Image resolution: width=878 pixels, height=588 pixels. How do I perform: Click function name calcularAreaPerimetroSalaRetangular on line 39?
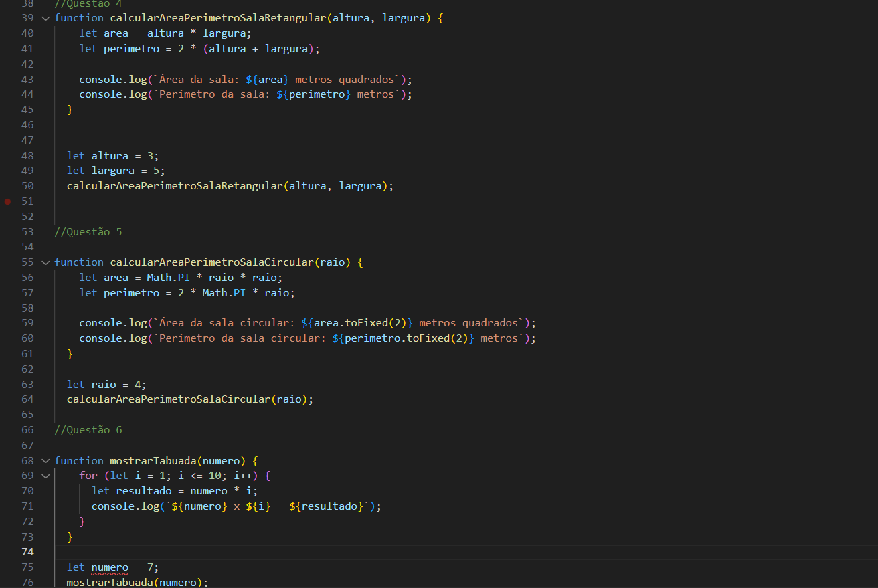pos(218,18)
